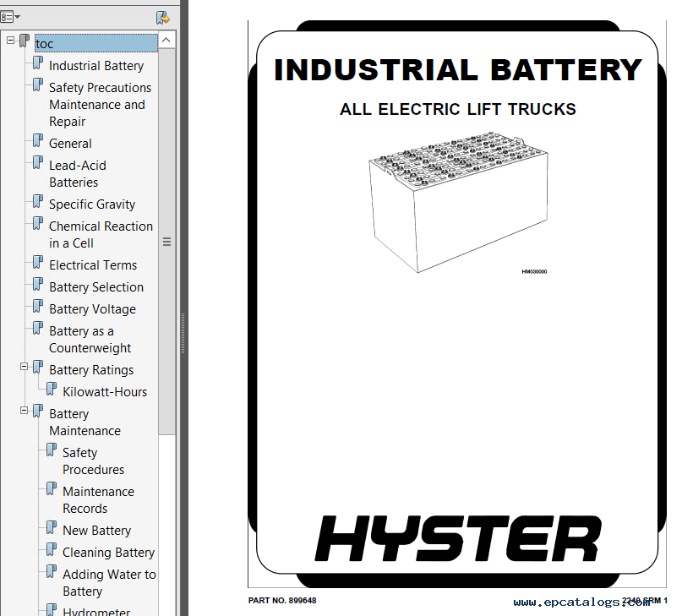Click bookmark icon beside Chemical Reaction
The height and width of the screenshot is (616, 693).
(38, 224)
